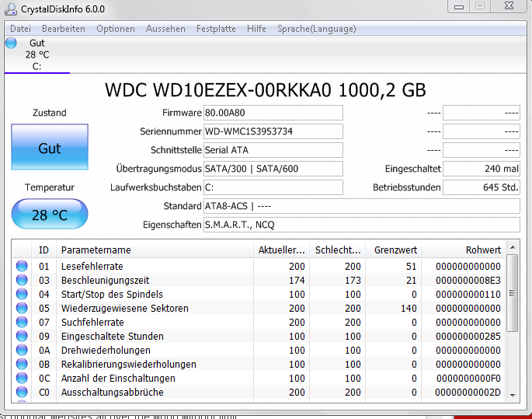Click the blue status orb next to Gut
Viewport: 532px width, 419px height.
[x=11, y=43]
